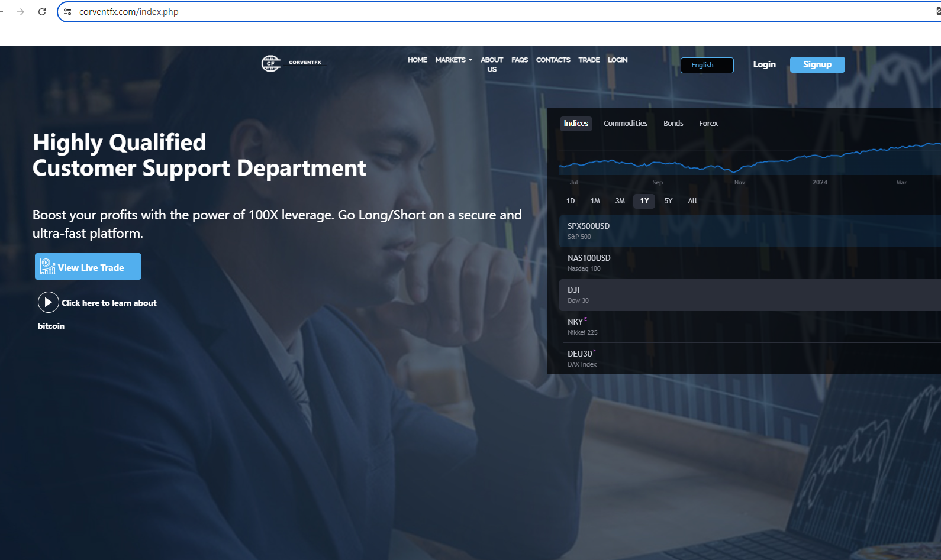
Task: Open the English language selector
Action: 707,65
